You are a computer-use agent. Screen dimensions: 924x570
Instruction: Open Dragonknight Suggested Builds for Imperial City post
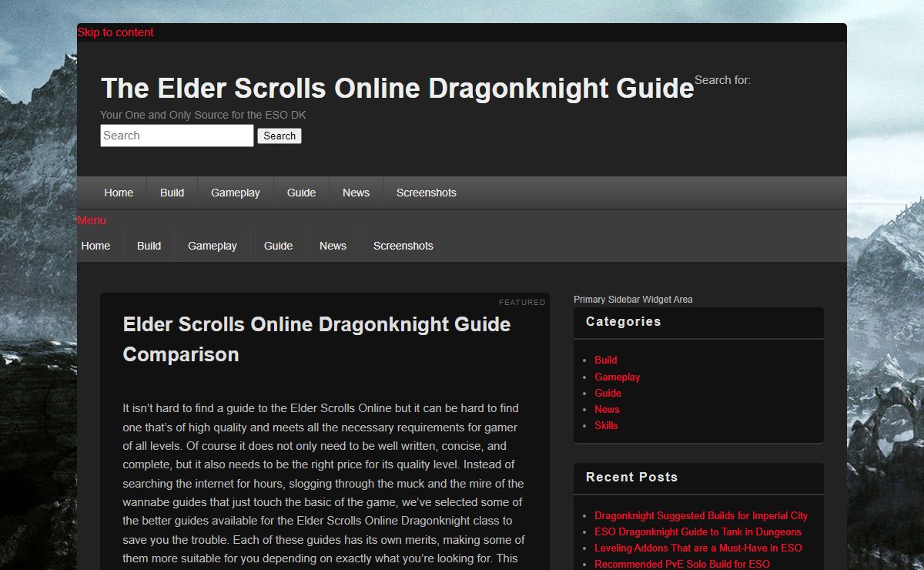pos(701,515)
